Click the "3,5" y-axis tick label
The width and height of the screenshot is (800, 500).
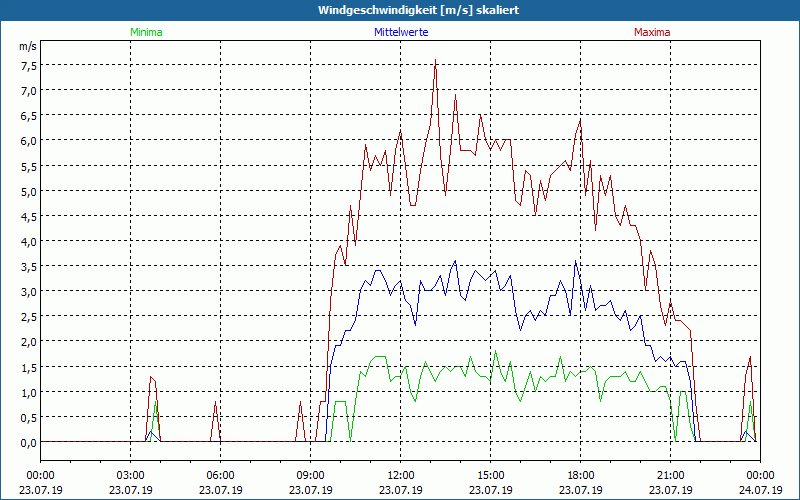(28, 267)
